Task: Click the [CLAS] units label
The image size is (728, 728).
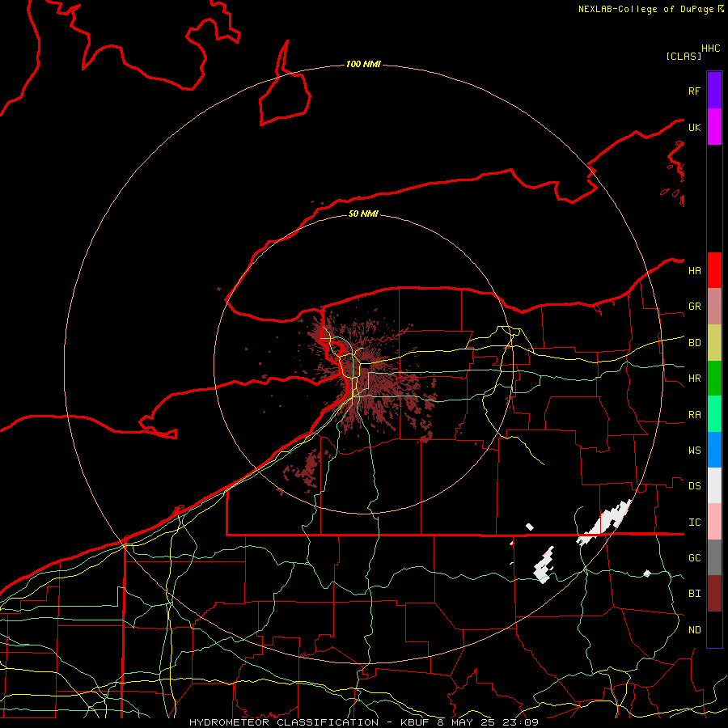Action: [684, 56]
